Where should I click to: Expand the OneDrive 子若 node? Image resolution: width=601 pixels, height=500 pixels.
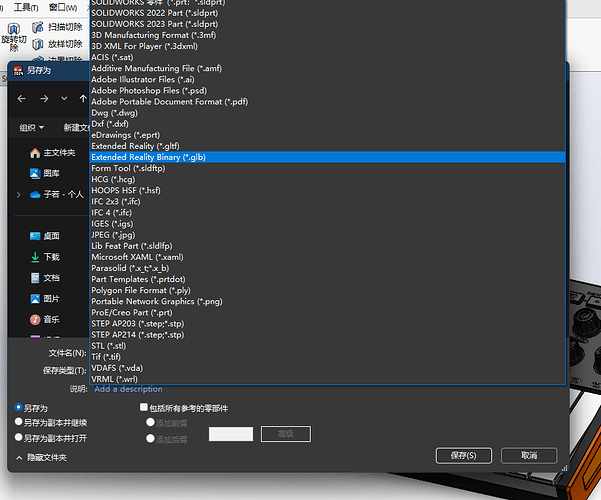[18, 195]
